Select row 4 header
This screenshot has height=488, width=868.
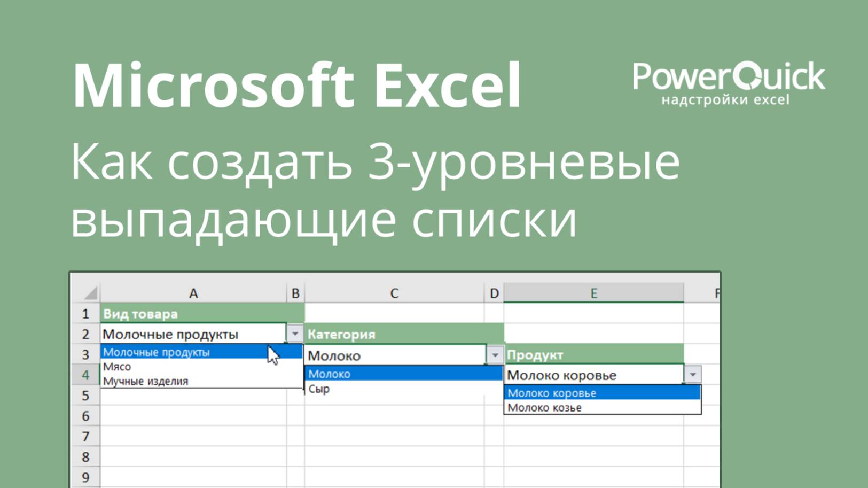pos(85,375)
